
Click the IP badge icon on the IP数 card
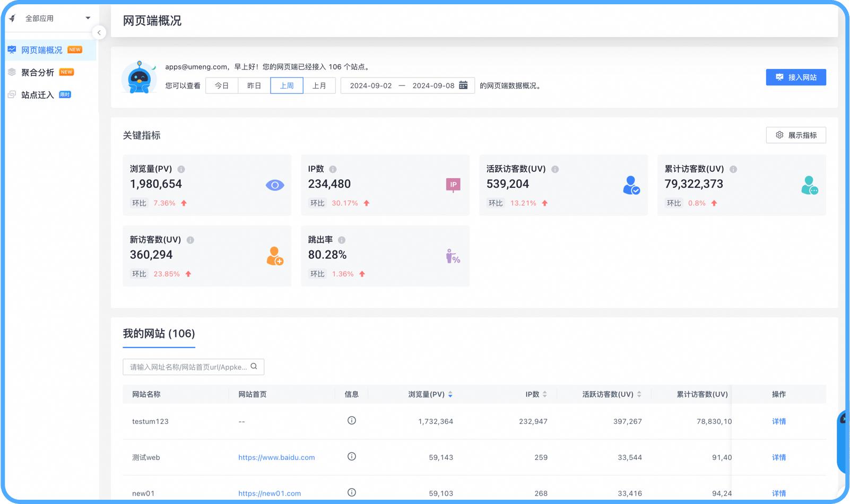[x=453, y=185]
